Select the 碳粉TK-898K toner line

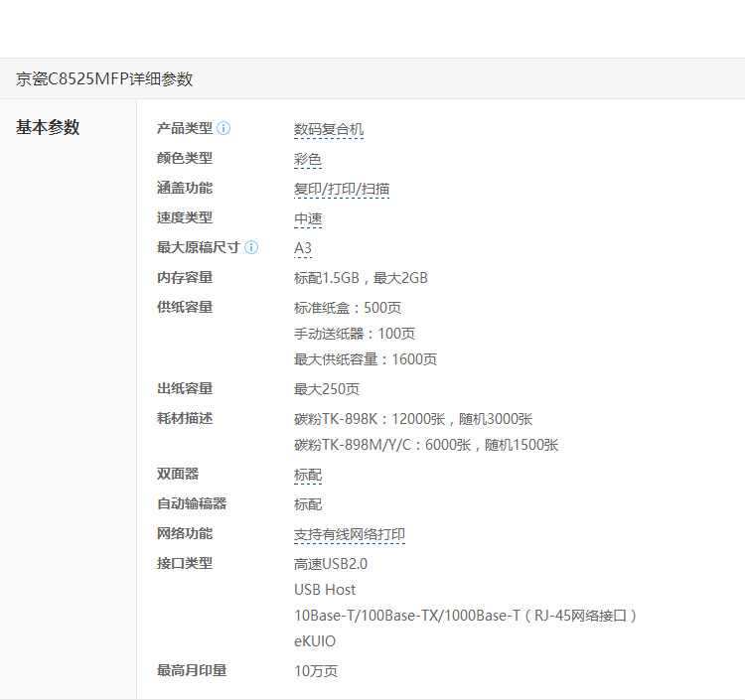pos(413,419)
